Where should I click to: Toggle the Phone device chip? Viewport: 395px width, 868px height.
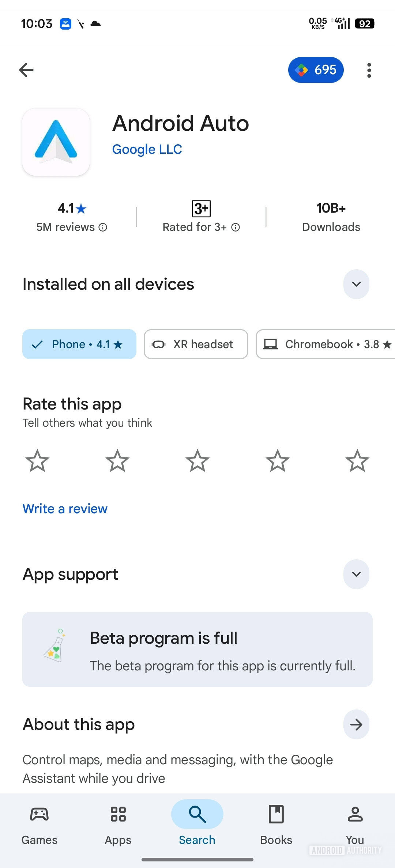tap(79, 344)
